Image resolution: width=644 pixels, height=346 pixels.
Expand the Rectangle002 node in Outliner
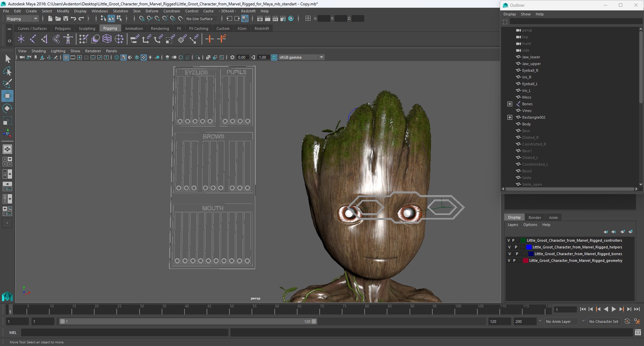(510, 117)
